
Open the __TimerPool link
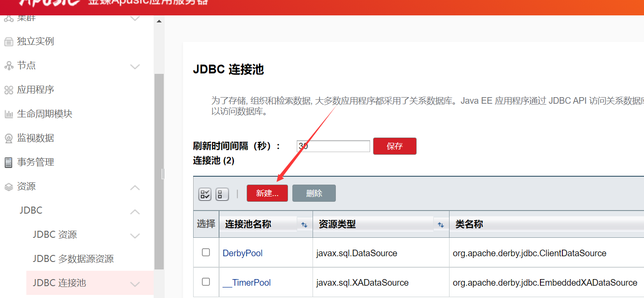pos(247,283)
